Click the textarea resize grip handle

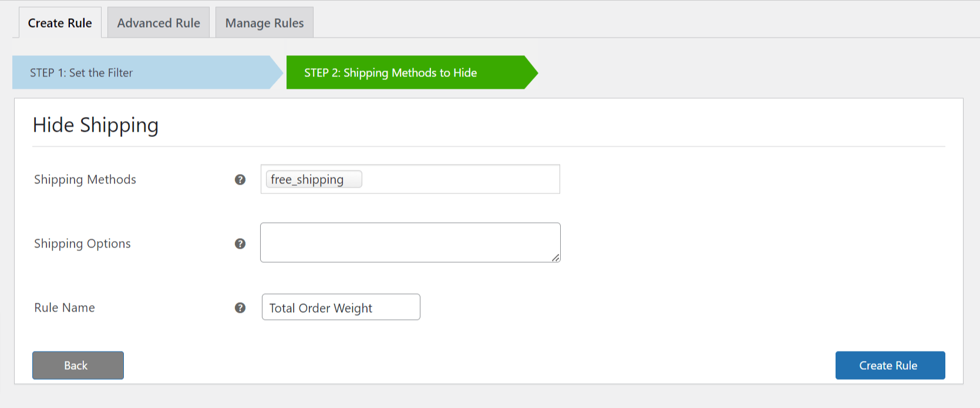point(557,259)
